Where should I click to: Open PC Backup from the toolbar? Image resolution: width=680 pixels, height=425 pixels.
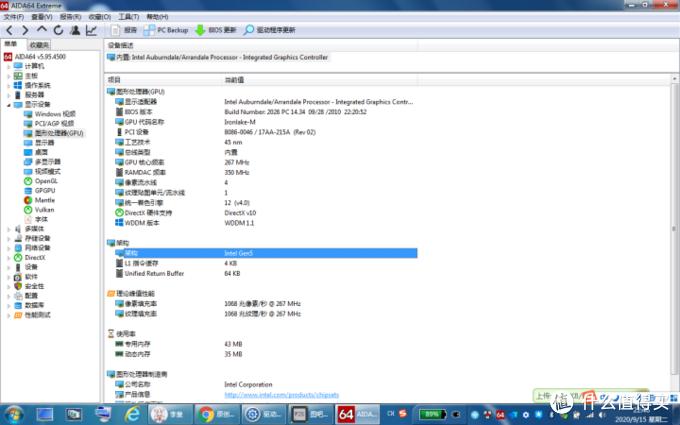pos(166,30)
